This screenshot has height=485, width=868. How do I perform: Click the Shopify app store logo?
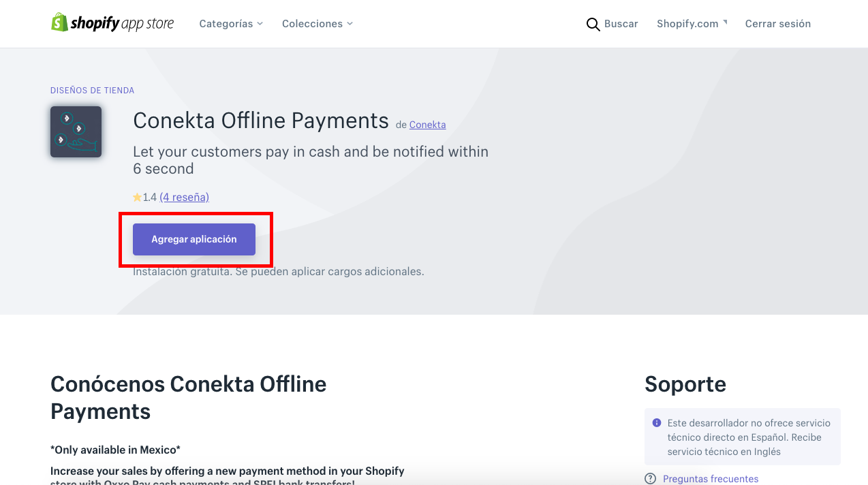(x=112, y=23)
